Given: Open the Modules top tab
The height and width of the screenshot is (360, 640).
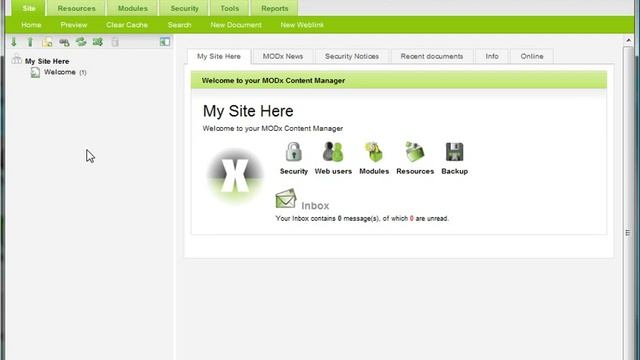Looking at the screenshot, I should pyautogui.click(x=133, y=8).
